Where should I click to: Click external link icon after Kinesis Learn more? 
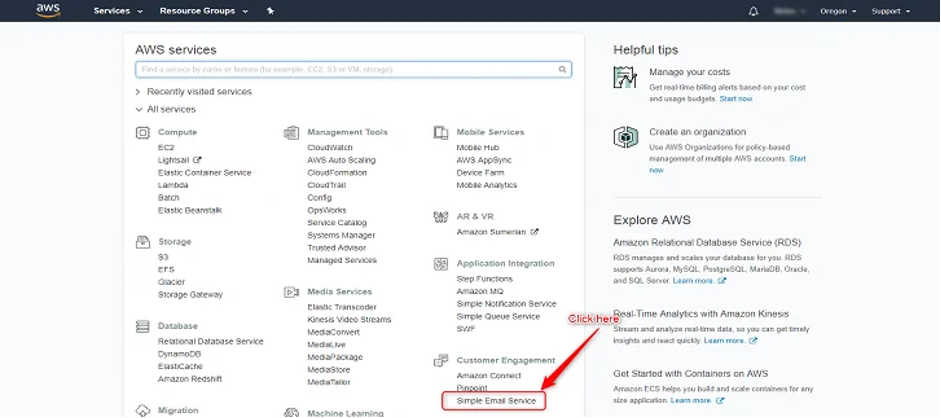(753, 341)
